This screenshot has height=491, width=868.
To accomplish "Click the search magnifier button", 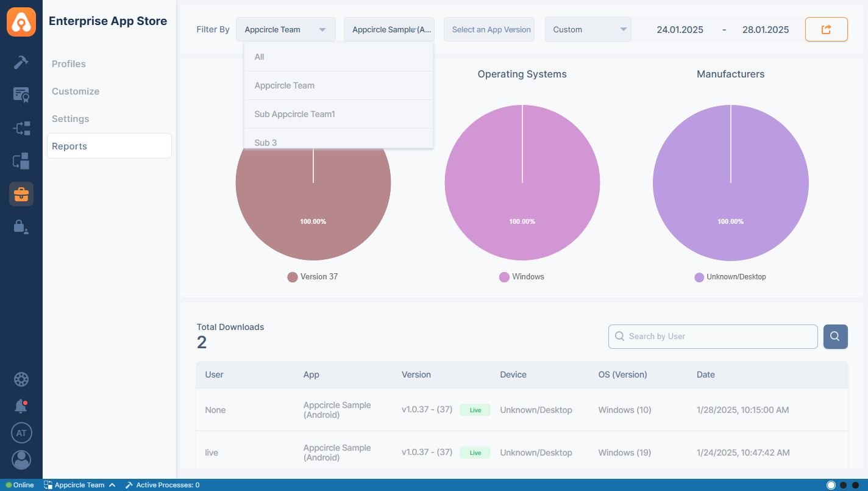I will click(x=836, y=336).
